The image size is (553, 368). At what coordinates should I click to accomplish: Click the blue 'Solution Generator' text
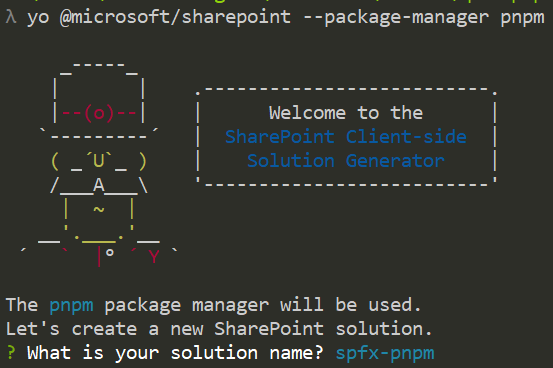tap(346, 161)
